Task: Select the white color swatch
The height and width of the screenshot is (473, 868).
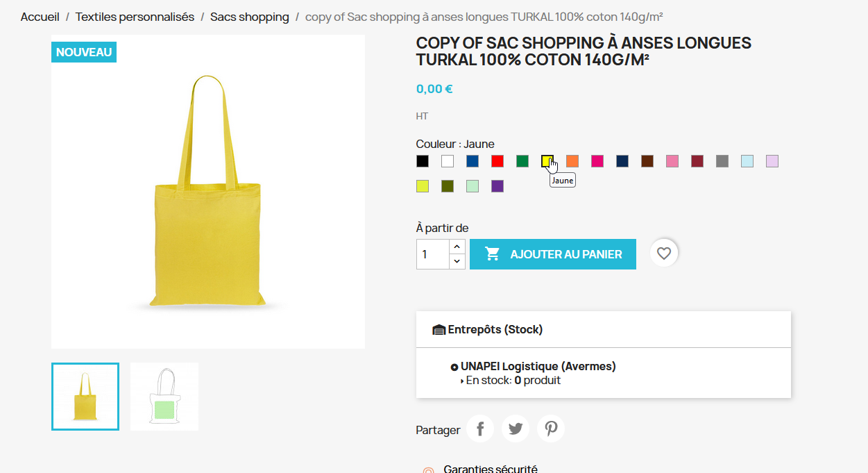Action: click(x=448, y=161)
